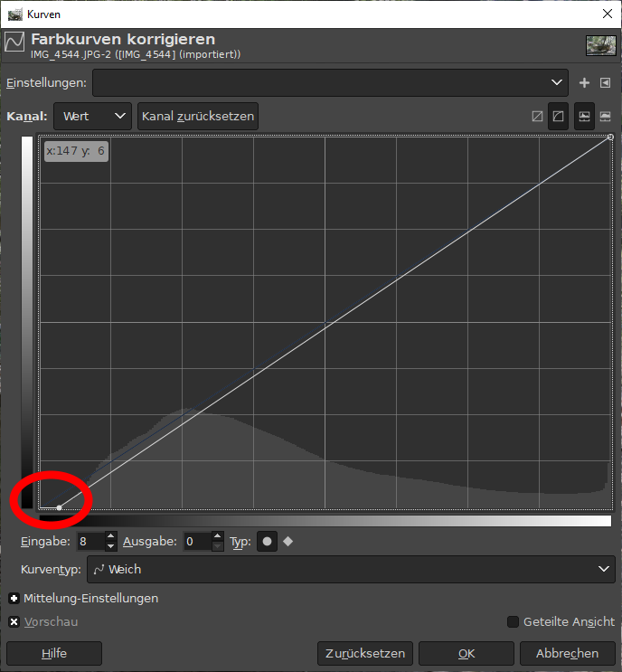Cancel dialog with Abbrechen button
The image size is (622, 672).
[x=567, y=653]
